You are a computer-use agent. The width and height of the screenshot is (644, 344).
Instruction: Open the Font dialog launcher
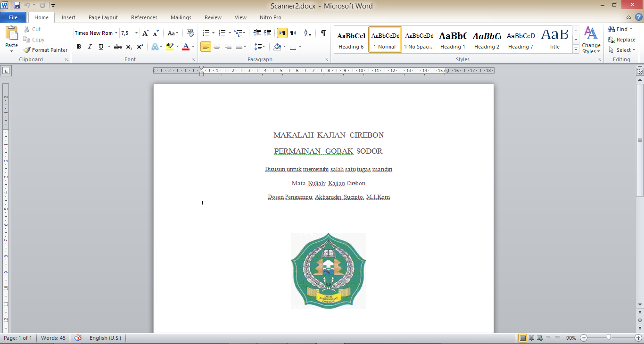194,60
